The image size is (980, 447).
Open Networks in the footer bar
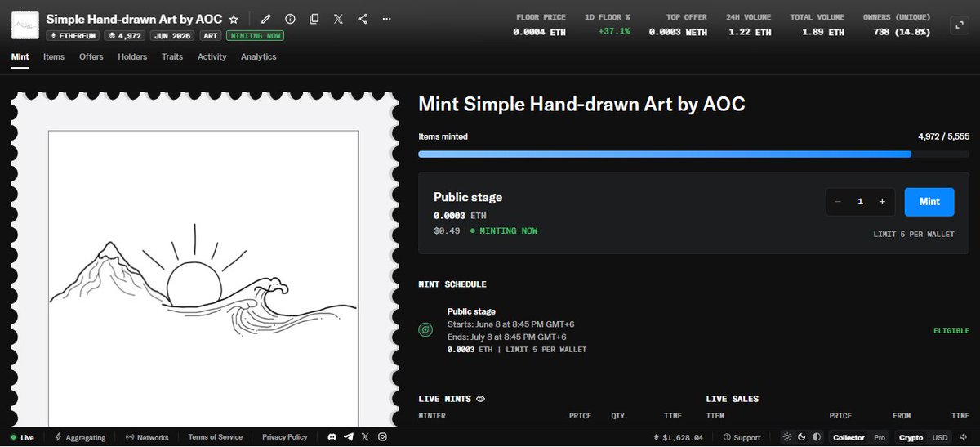pos(146,437)
